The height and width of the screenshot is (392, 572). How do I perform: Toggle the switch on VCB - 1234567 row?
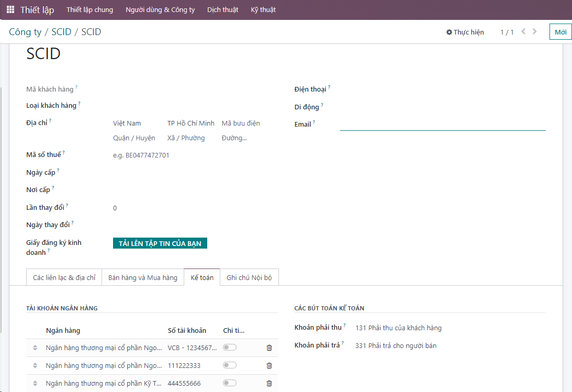tap(230, 347)
